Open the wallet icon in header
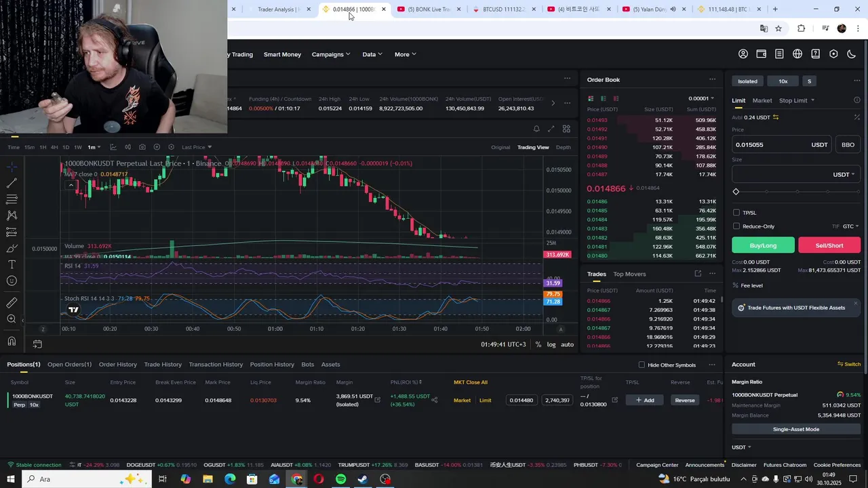Image resolution: width=868 pixels, height=488 pixels. (x=762, y=54)
